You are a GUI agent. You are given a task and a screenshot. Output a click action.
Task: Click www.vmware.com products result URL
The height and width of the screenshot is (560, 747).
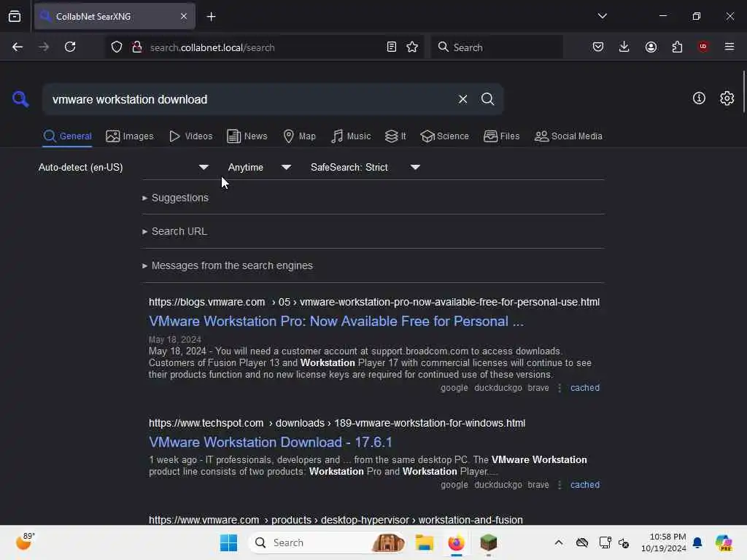(x=336, y=519)
